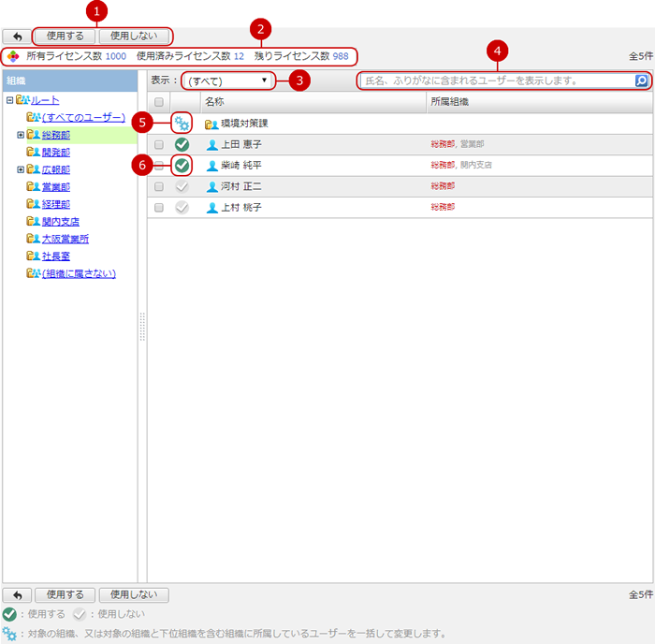Click the 大阪営業所 organization icon
655x644 pixels.
34,239
